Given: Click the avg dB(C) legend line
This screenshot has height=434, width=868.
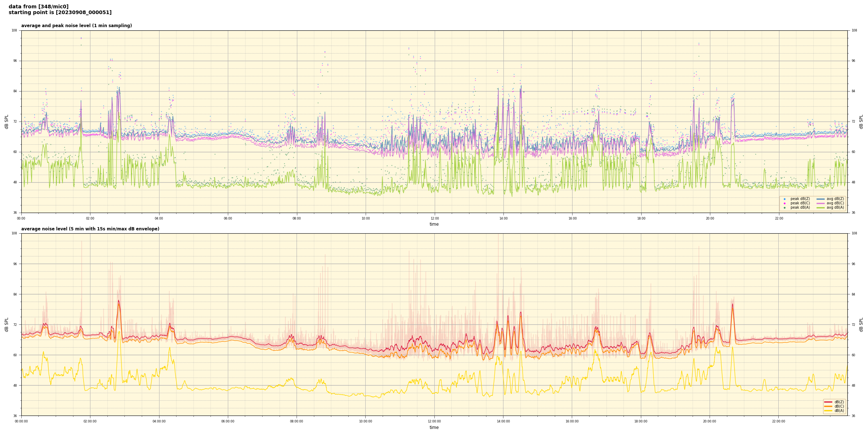Looking at the screenshot, I should click(821, 203).
